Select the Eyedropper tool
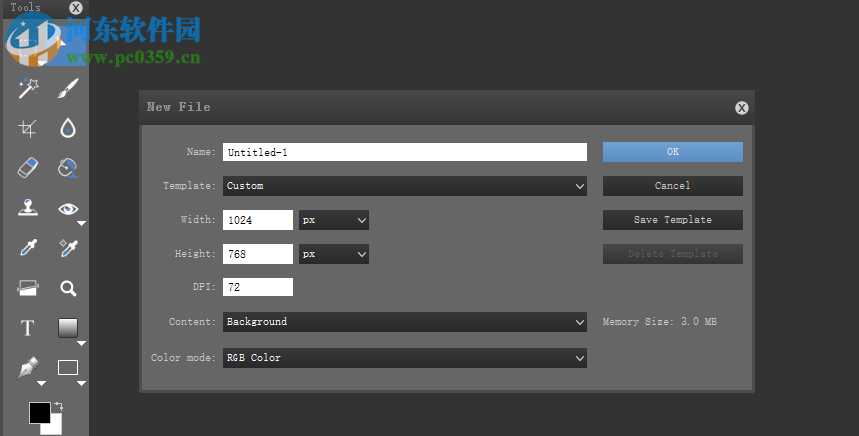 click(28, 248)
